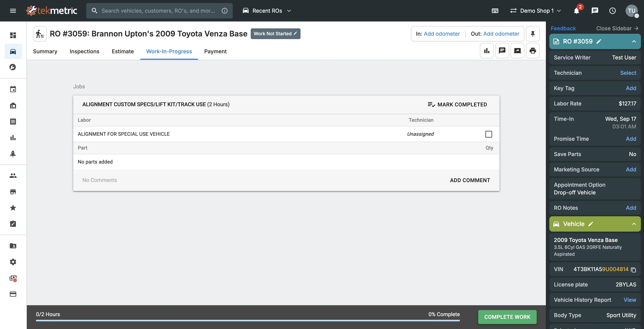
Task: Click the pin icon beside odometer box
Action: click(x=532, y=34)
